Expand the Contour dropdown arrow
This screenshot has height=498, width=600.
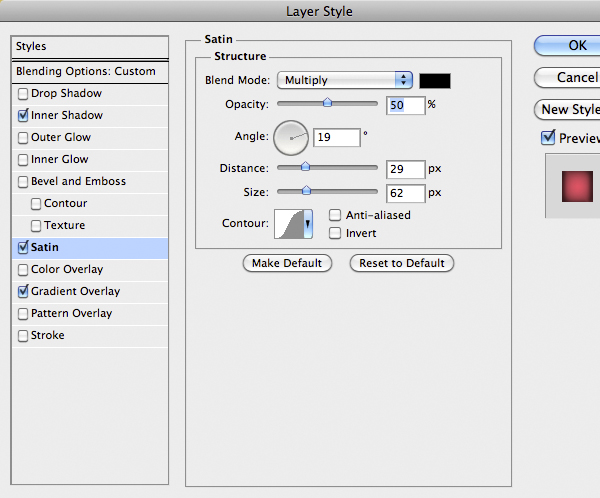pyautogui.click(x=308, y=224)
